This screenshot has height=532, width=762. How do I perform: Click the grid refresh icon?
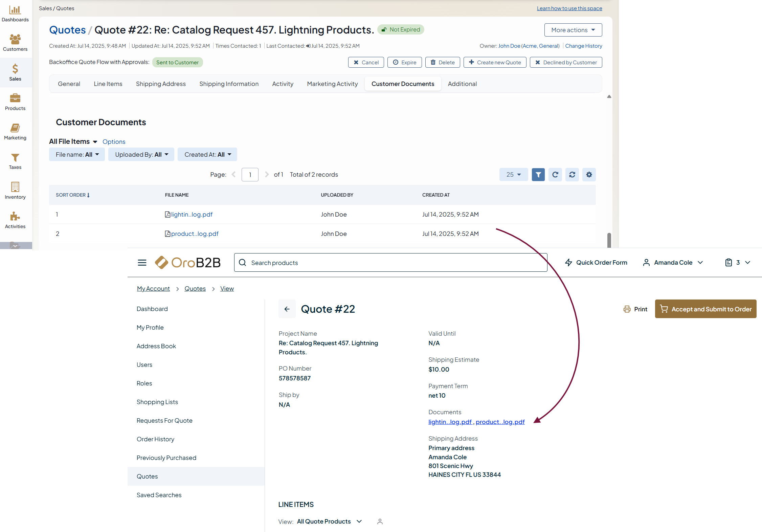[x=555, y=175]
